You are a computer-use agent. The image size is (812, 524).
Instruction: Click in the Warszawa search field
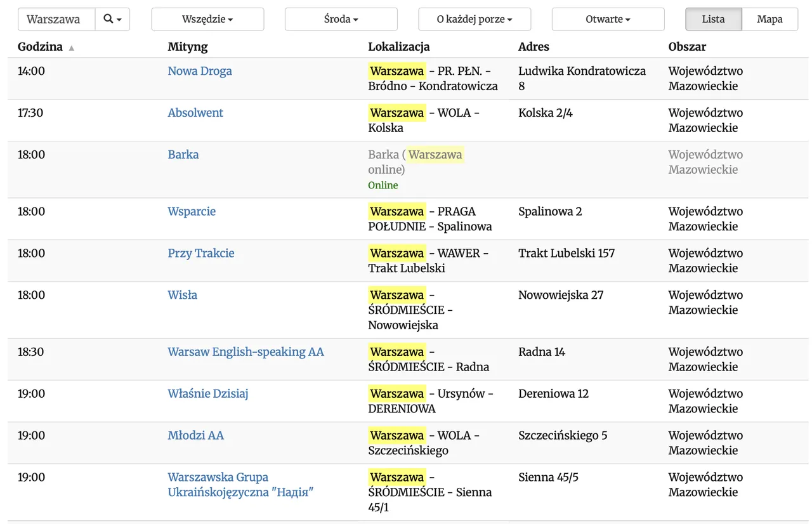point(56,19)
